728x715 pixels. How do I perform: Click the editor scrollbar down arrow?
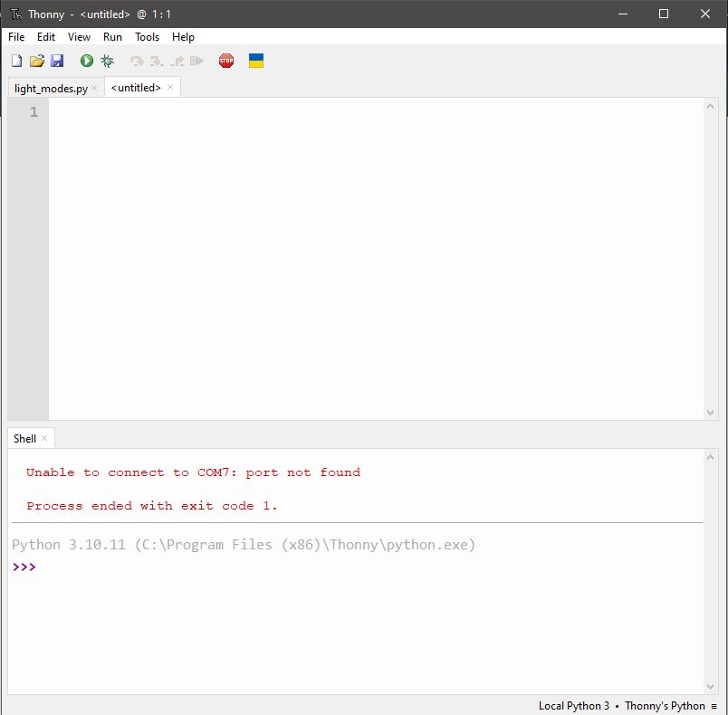710,413
